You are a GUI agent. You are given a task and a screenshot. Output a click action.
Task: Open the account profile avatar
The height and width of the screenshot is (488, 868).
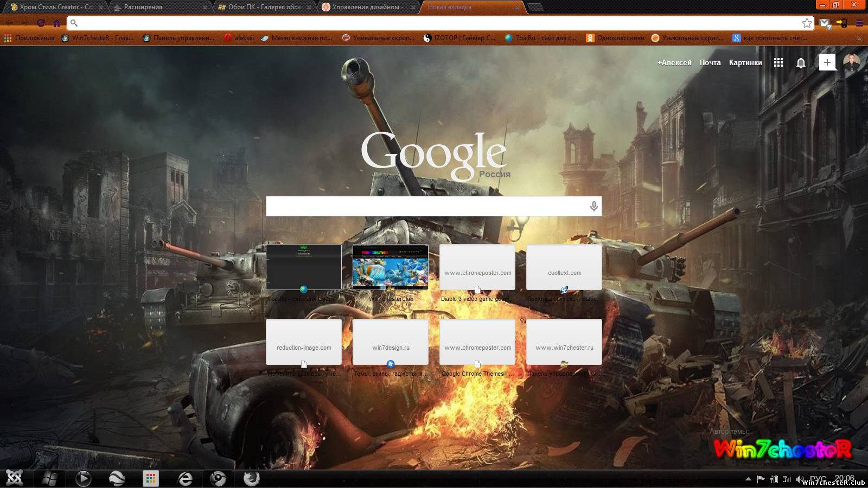pos(852,62)
